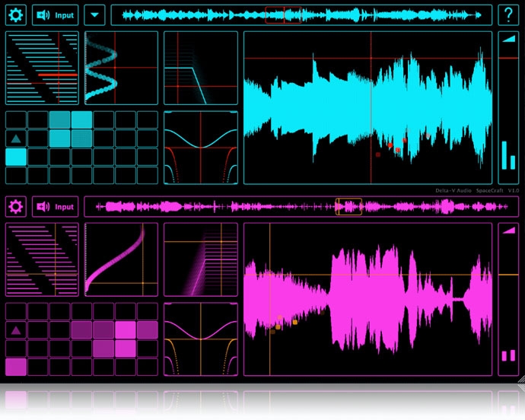This screenshot has height=420, width=525.
Task: Toggle the bright magenta pad in bottom-left grid
Action: point(16,367)
